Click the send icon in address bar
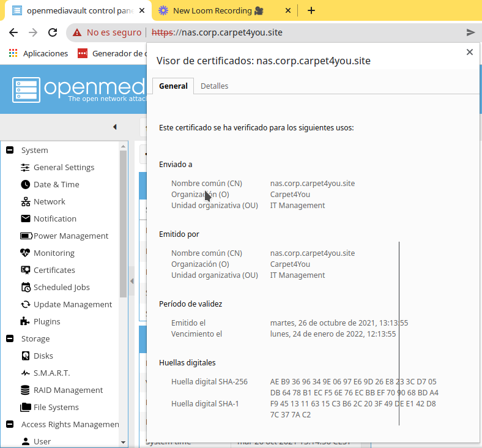 (x=470, y=32)
